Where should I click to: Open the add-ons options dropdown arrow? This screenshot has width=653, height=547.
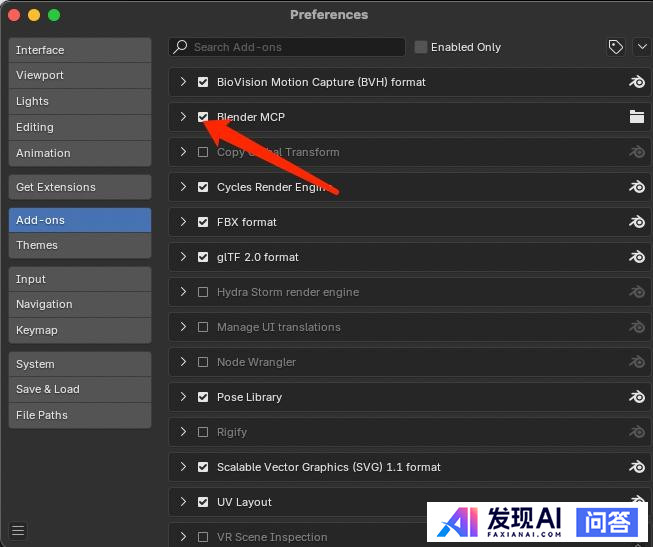click(x=641, y=47)
